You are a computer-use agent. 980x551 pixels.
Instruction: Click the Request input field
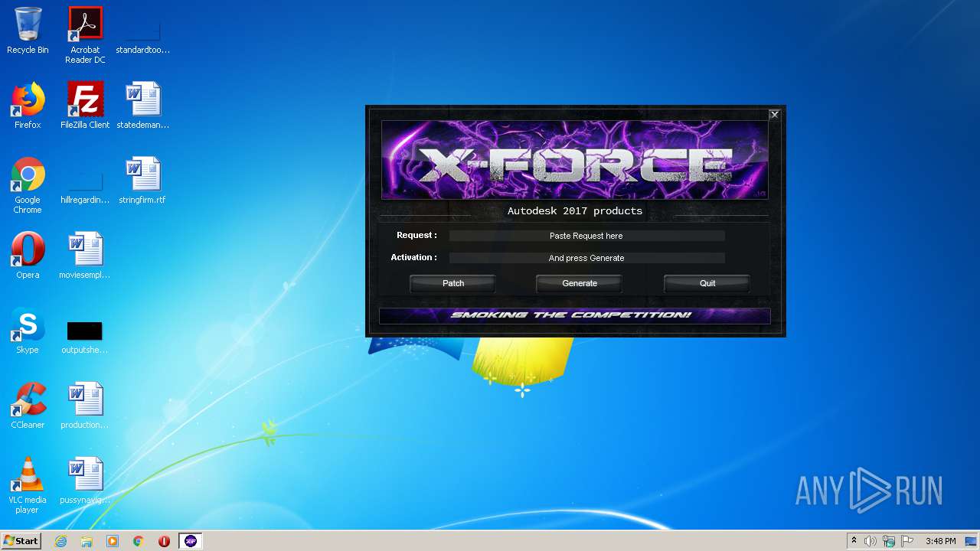[x=586, y=236]
